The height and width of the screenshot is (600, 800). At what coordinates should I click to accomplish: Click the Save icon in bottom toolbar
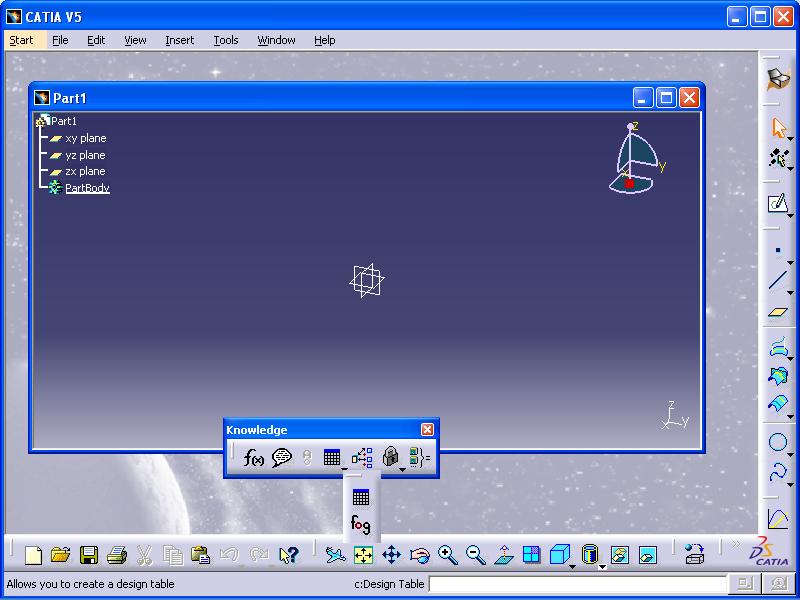click(x=89, y=555)
